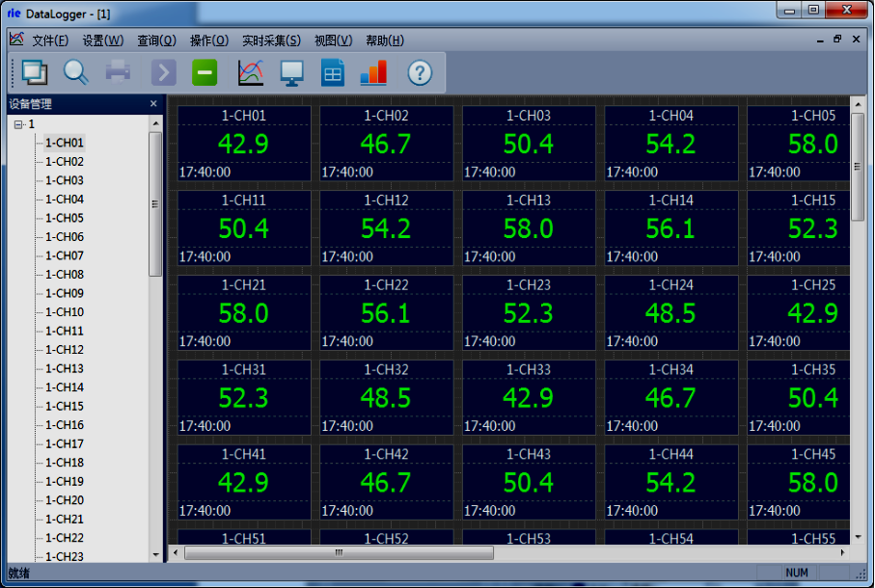Open the magnifier search tool
The height and width of the screenshot is (588, 875).
[75, 72]
